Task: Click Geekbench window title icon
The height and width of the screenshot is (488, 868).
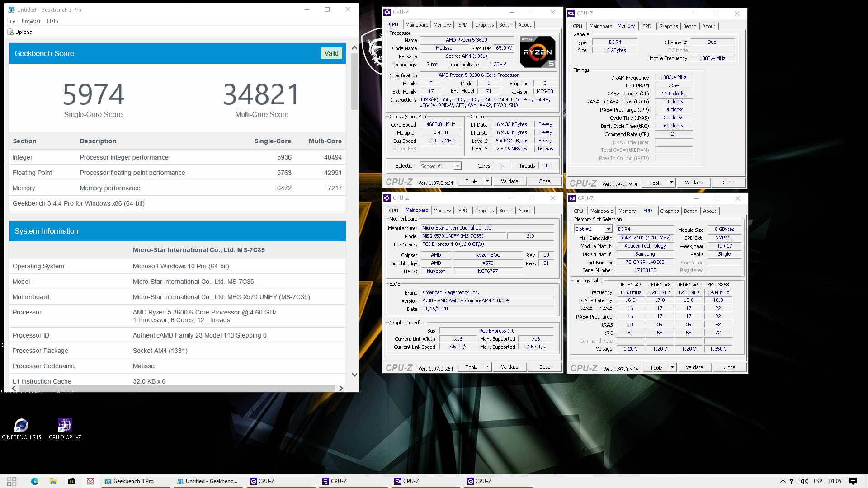Action: 11,9
